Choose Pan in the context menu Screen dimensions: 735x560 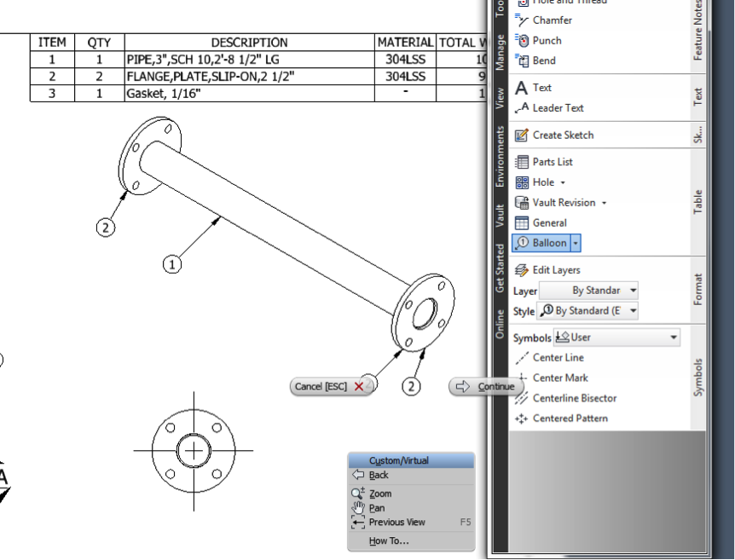point(411,508)
